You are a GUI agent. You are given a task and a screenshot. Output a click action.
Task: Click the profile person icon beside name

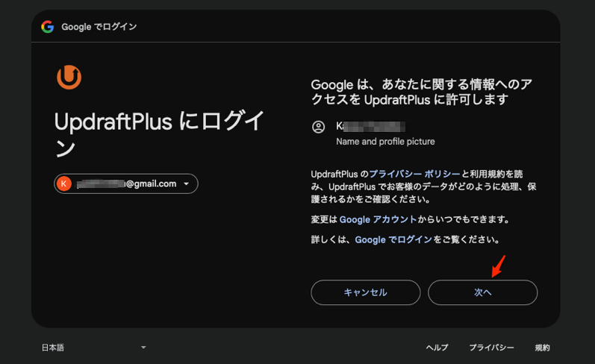(x=319, y=127)
